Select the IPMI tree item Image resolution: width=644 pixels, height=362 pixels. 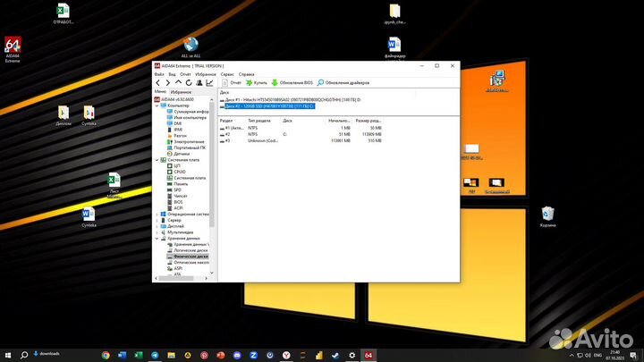pyautogui.click(x=174, y=130)
